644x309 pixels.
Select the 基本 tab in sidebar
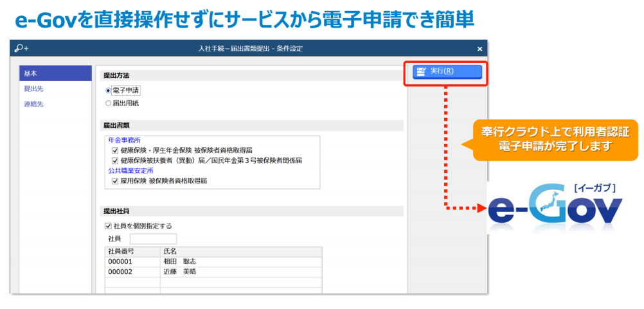[55, 73]
